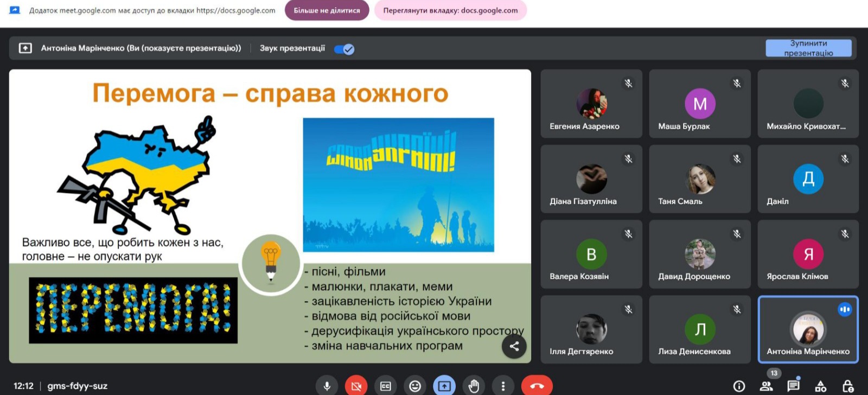This screenshot has width=868, height=395.
Task: Enable closed captions
Action: coord(386,386)
